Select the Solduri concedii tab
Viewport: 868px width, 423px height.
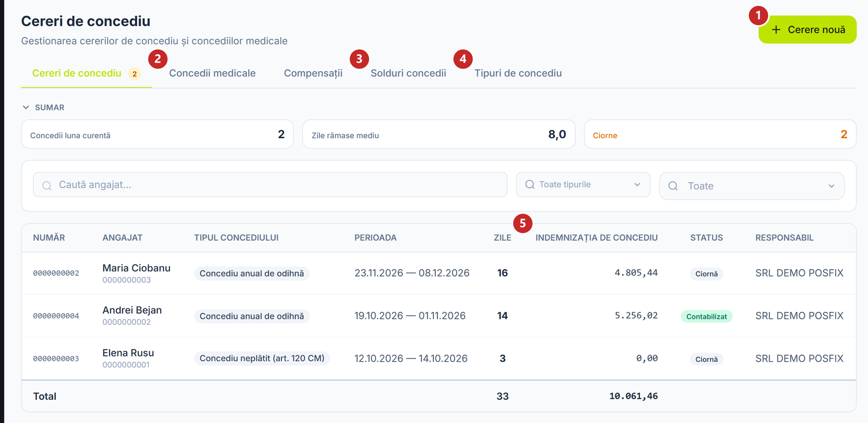[409, 73]
